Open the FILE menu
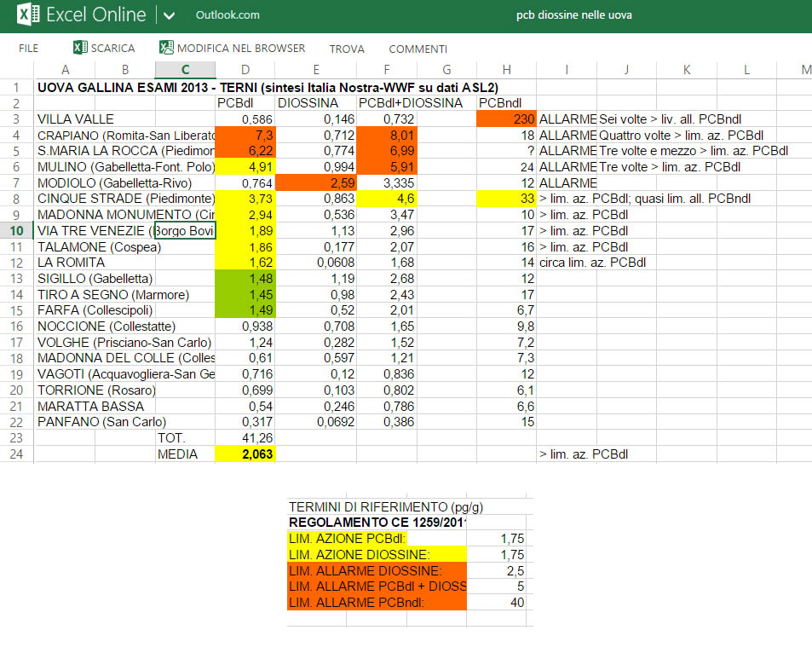Screen dimensions: 812x653 point(28,49)
